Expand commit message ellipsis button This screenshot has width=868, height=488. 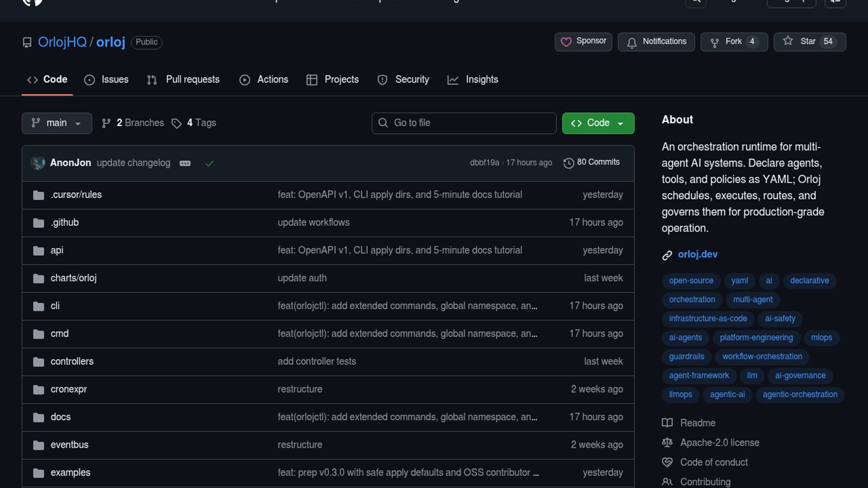[185, 163]
